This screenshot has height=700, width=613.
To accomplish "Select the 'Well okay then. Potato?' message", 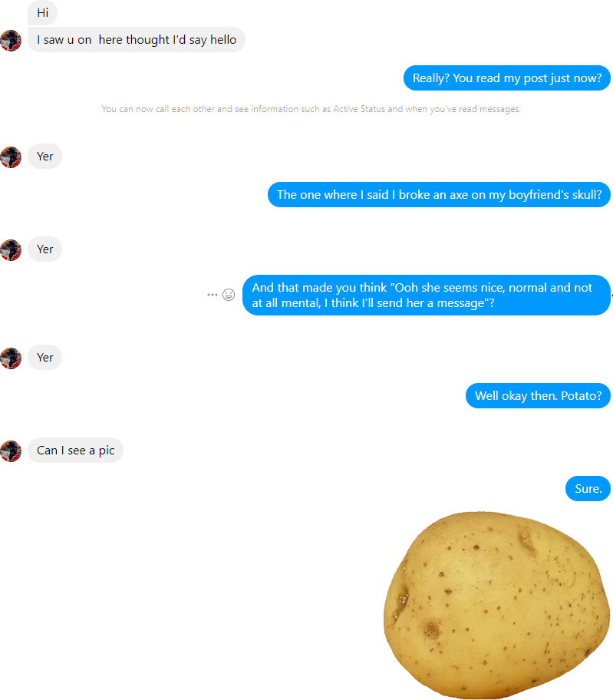I will 538,395.
